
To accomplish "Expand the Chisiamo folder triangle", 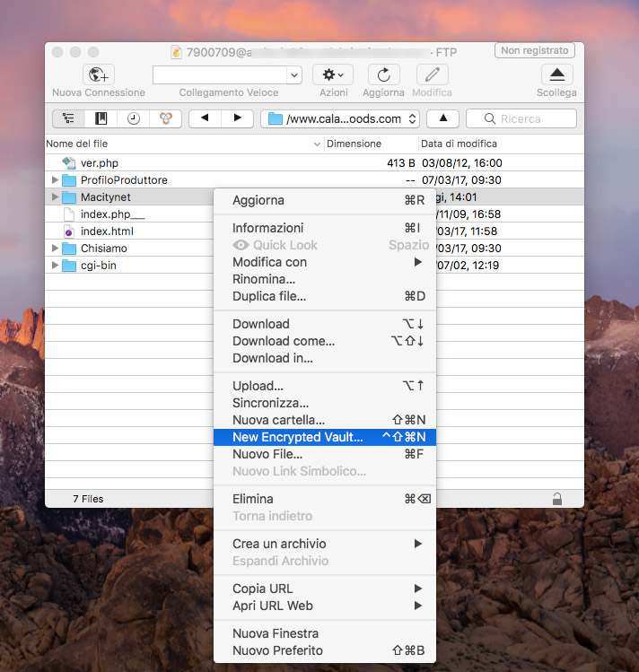I will point(55,249).
